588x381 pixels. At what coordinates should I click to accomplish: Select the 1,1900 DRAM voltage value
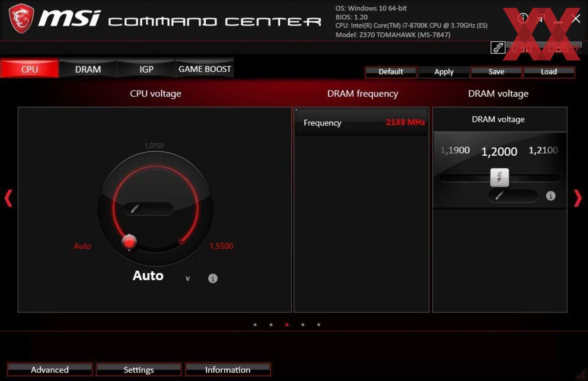click(x=455, y=150)
